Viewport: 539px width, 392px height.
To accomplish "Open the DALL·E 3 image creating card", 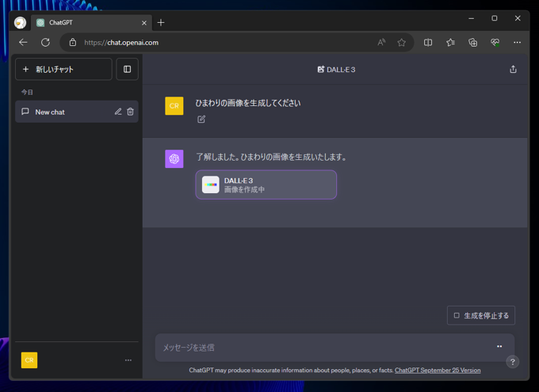I will point(266,185).
